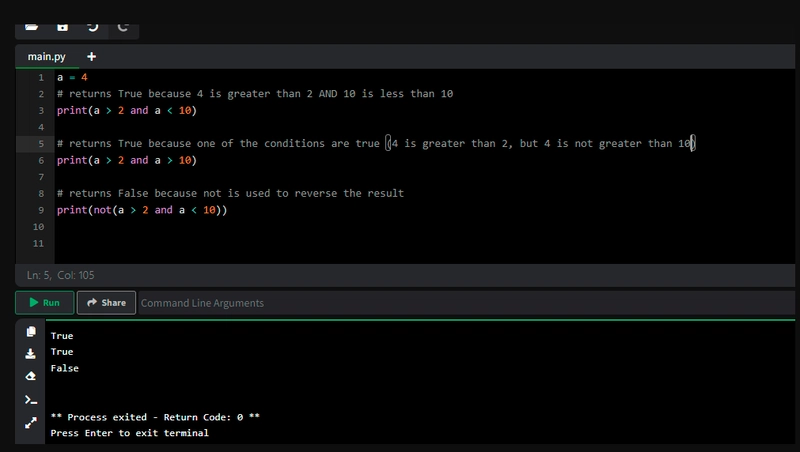
Task: Expand the console to fullscreen
Action: (x=31, y=423)
